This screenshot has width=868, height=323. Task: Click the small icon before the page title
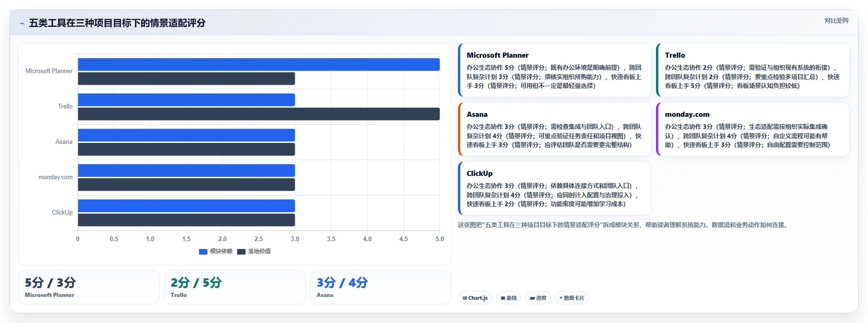(x=22, y=23)
